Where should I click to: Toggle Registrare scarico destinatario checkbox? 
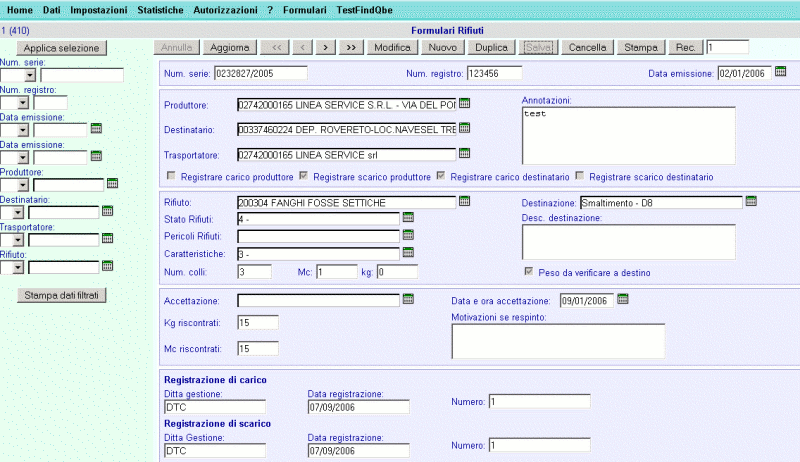pyautogui.click(x=580, y=176)
